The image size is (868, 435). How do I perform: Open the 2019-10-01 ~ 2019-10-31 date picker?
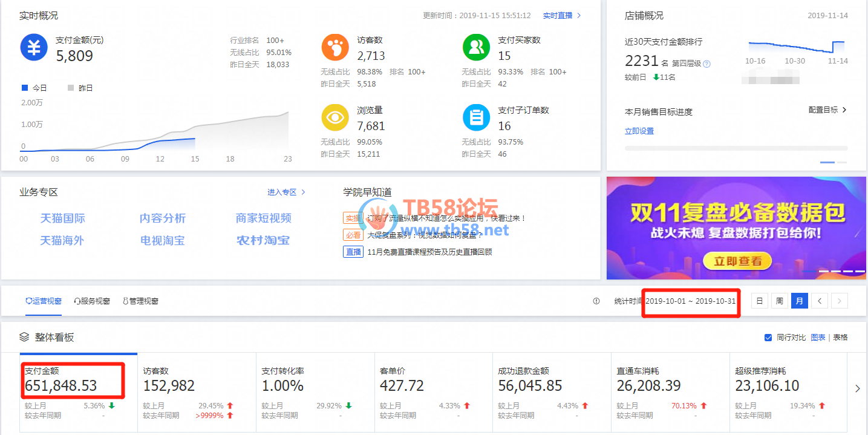coord(691,301)
